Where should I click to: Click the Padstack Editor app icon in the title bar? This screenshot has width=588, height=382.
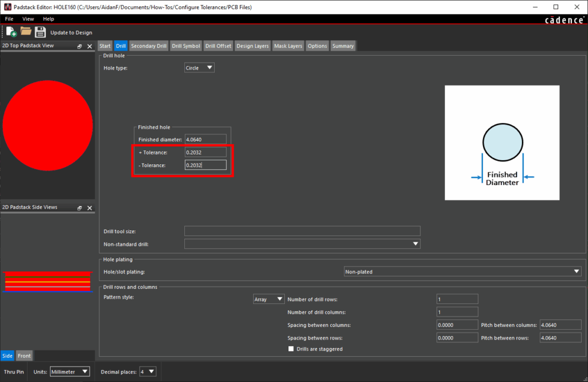coord(7,7)
